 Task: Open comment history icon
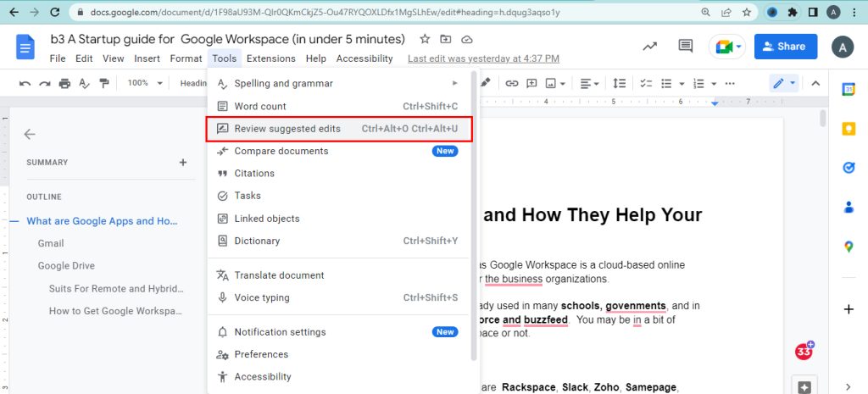[x=686, y=47]
